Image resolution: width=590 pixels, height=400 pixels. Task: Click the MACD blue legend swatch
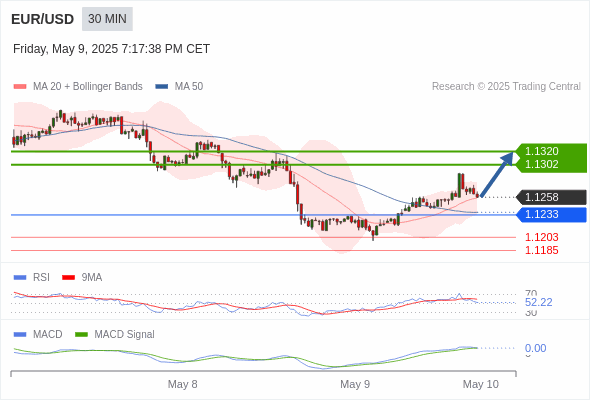[20, 335]
